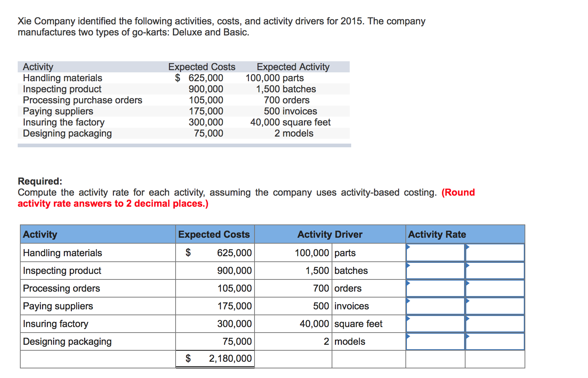Click the '100,000' driver quantity cell

point(293,253)
